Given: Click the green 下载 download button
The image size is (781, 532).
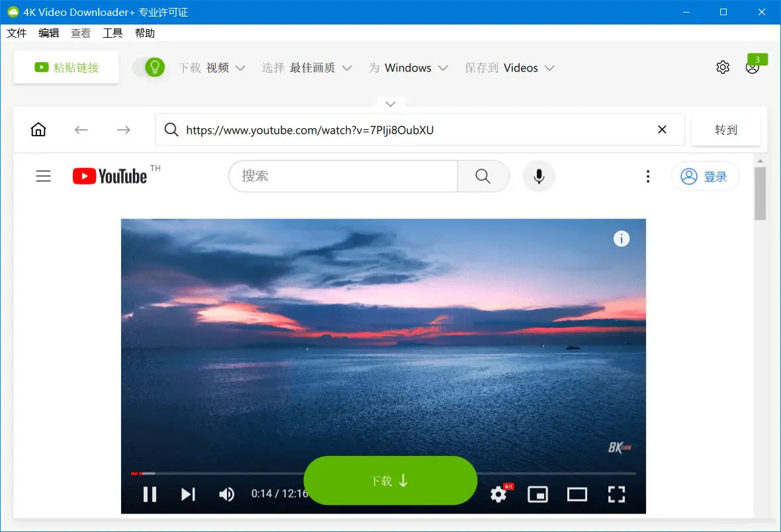Looking at the screenshot, I should pos(390,480).
